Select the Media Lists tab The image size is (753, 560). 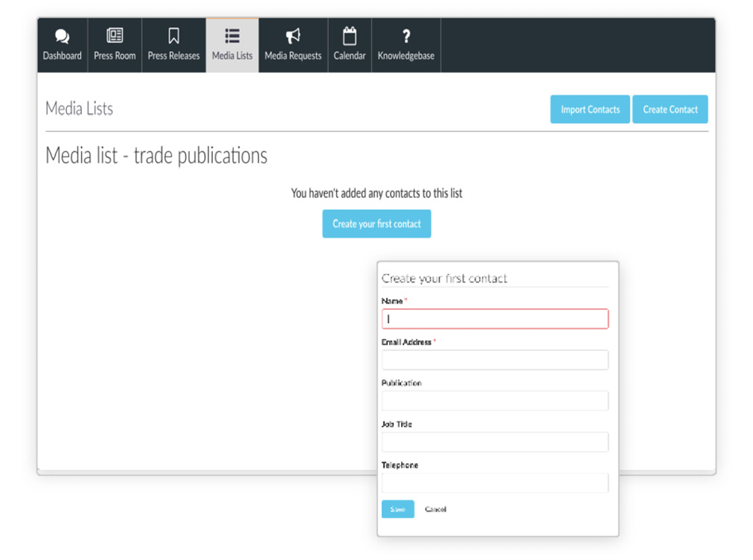233,45
